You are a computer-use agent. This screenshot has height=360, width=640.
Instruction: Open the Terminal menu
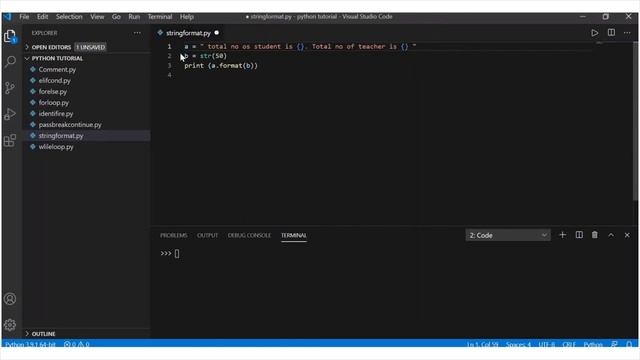[160, 17]
